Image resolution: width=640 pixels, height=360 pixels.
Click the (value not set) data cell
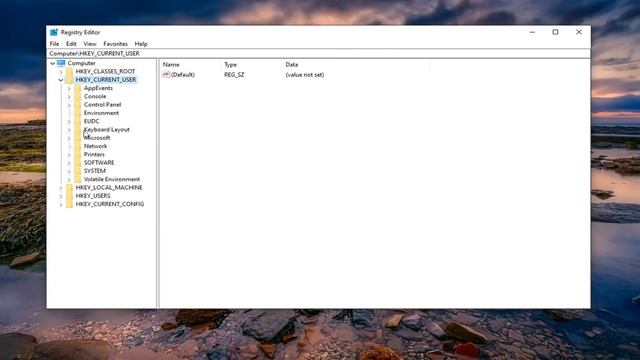[x=305, y=75]
